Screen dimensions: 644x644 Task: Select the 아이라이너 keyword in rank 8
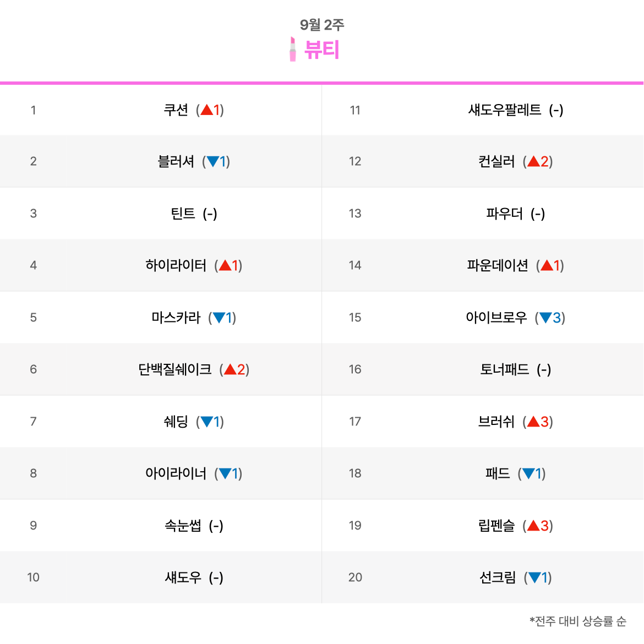(x=176, y=473)
